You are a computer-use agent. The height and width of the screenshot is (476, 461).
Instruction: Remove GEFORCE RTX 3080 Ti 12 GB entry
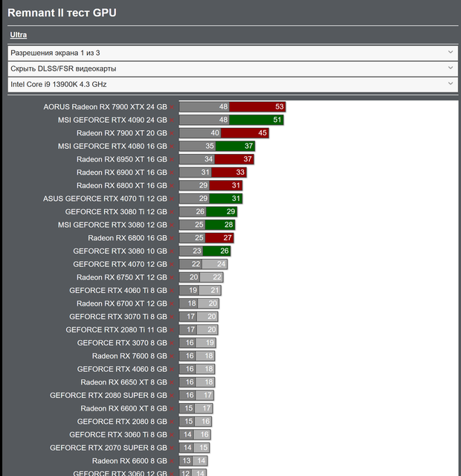click(x=172, y=212)
